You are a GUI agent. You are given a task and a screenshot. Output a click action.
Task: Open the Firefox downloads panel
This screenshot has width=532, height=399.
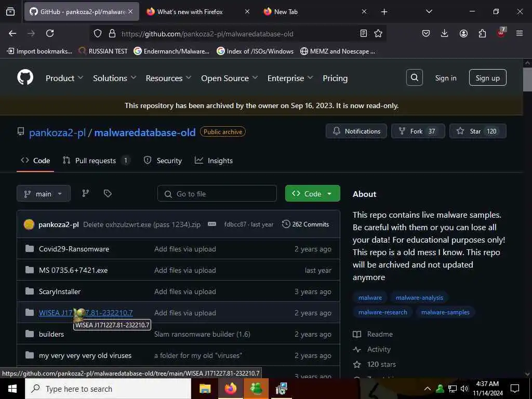point(445,33)
